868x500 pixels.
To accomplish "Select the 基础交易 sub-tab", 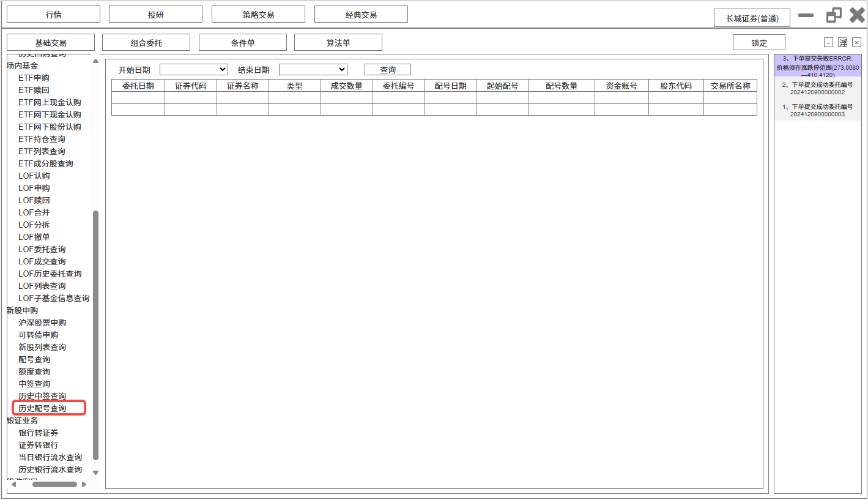I will pyautogui.click(x=51, y=43).
